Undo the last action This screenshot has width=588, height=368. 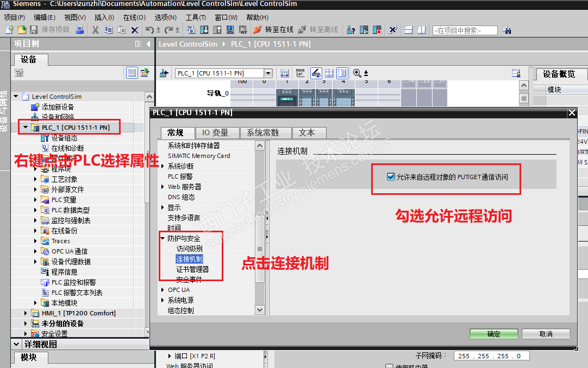click(x=149, y=29)
